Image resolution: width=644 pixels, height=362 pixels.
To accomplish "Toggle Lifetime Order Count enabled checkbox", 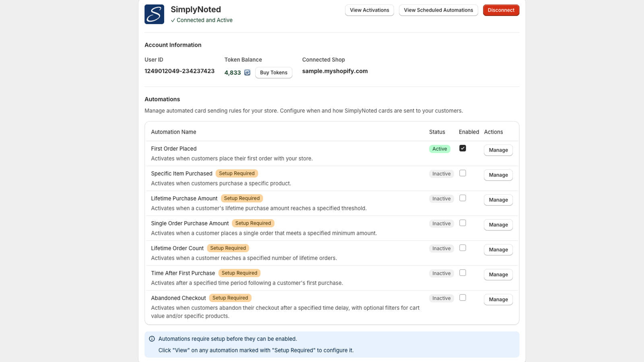I will (462, 248).
